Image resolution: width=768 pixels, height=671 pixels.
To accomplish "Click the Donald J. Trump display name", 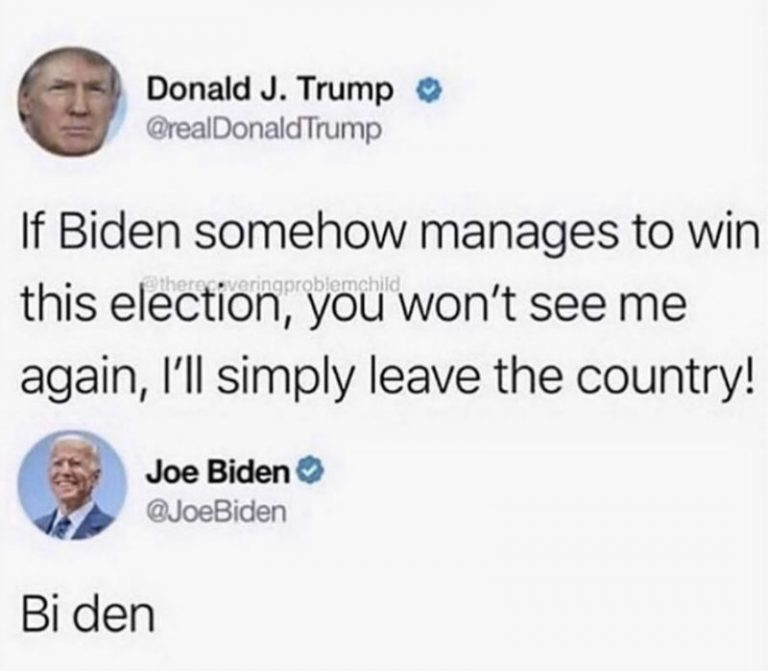I will 270,90.
